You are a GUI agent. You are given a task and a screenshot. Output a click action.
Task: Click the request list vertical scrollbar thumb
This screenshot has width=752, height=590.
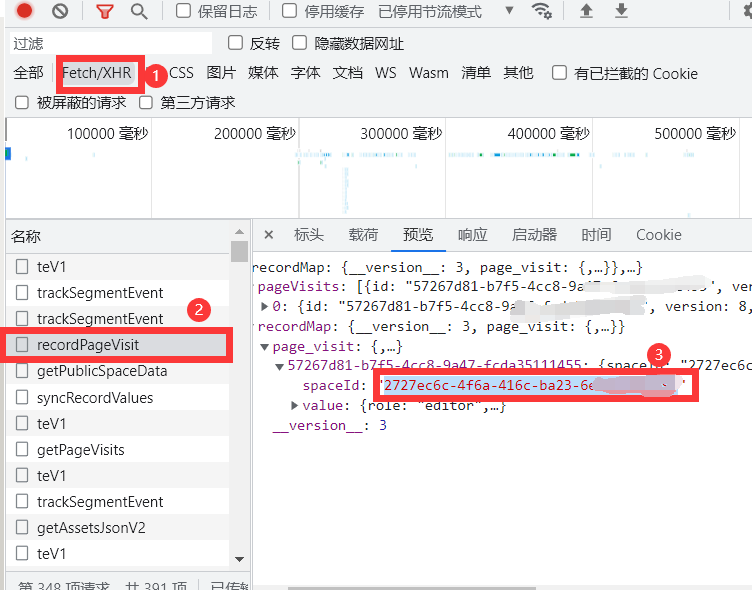click(x=238, y=251)
